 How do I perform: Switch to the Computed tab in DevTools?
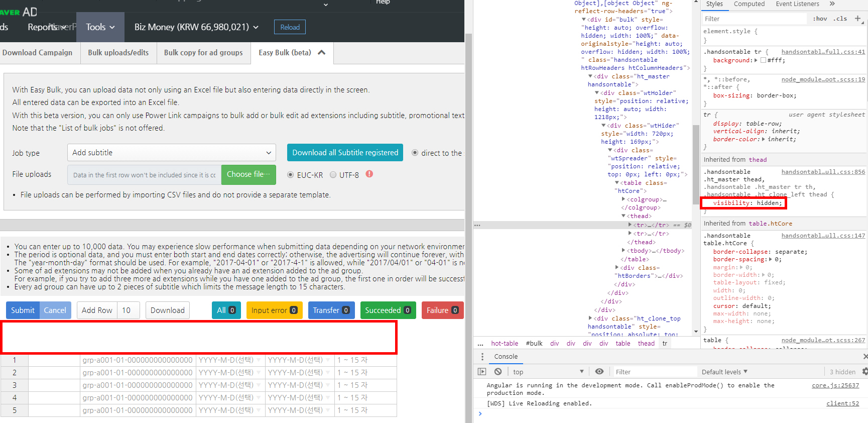749,4
